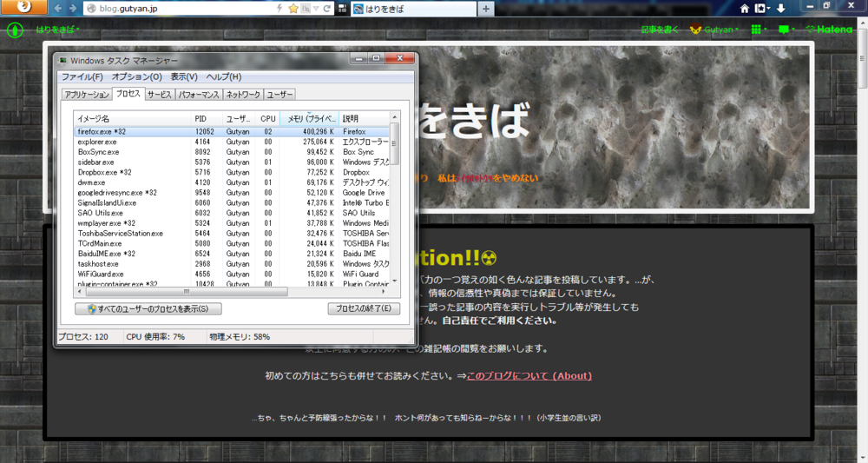The width and height of the screenshot is (868, 463).
Task: Reload the page with refresh icon
Action: (x=326, y=9)
